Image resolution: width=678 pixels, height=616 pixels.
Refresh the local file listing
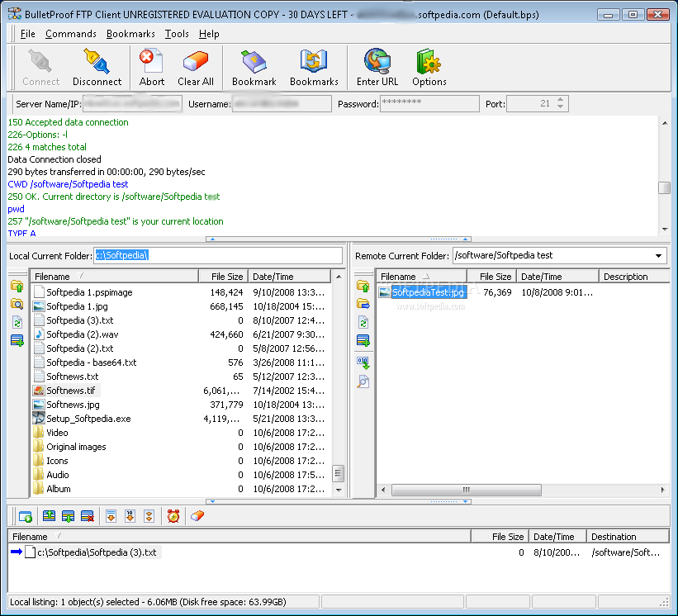17,322
